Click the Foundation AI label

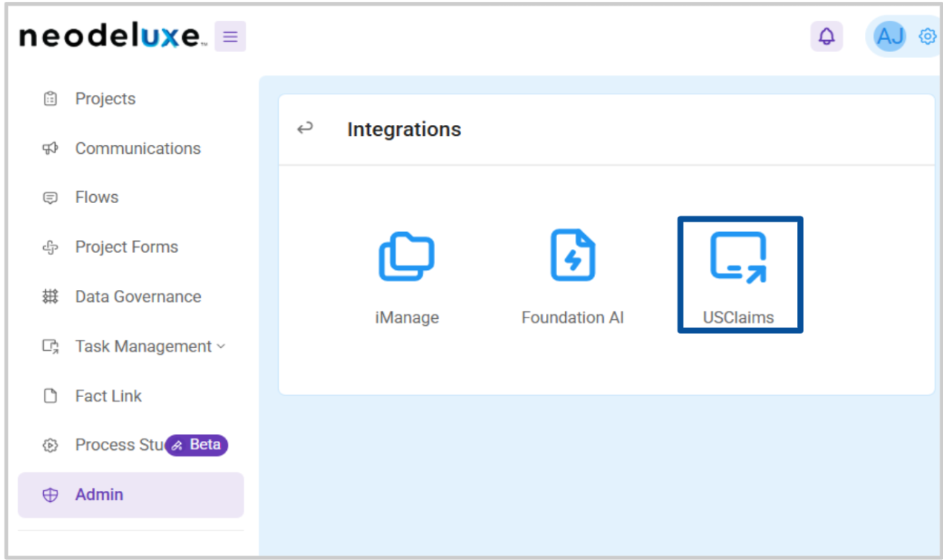(x=573, y=318)
